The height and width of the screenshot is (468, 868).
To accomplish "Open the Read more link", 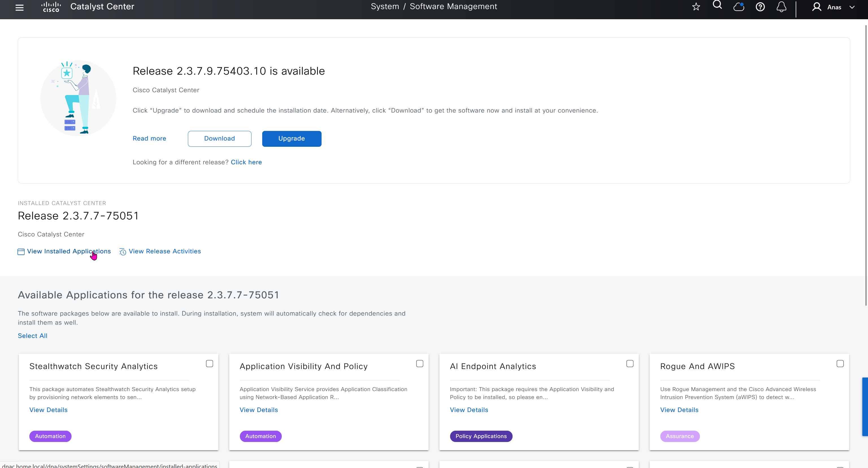I will click(149, 139).
